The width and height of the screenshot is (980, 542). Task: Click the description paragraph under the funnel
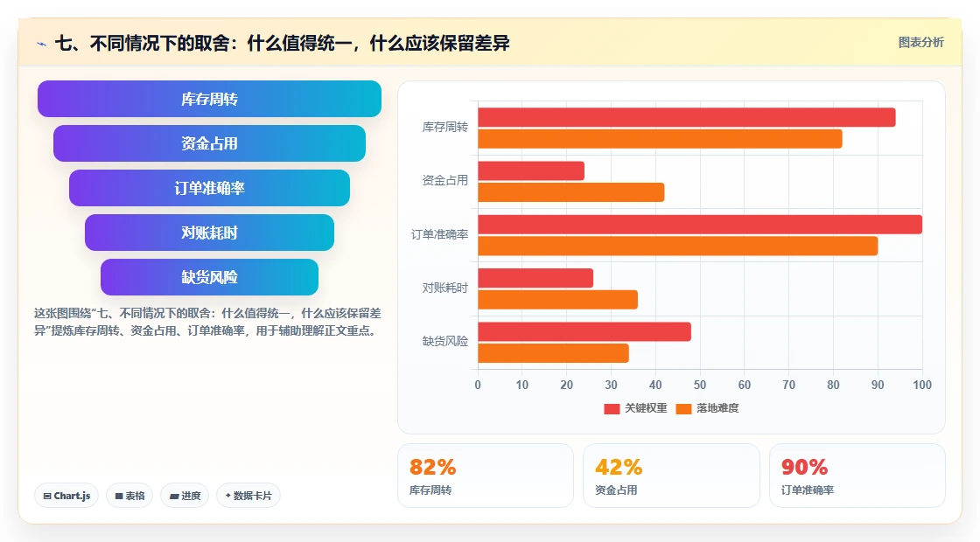coord(207,322)
